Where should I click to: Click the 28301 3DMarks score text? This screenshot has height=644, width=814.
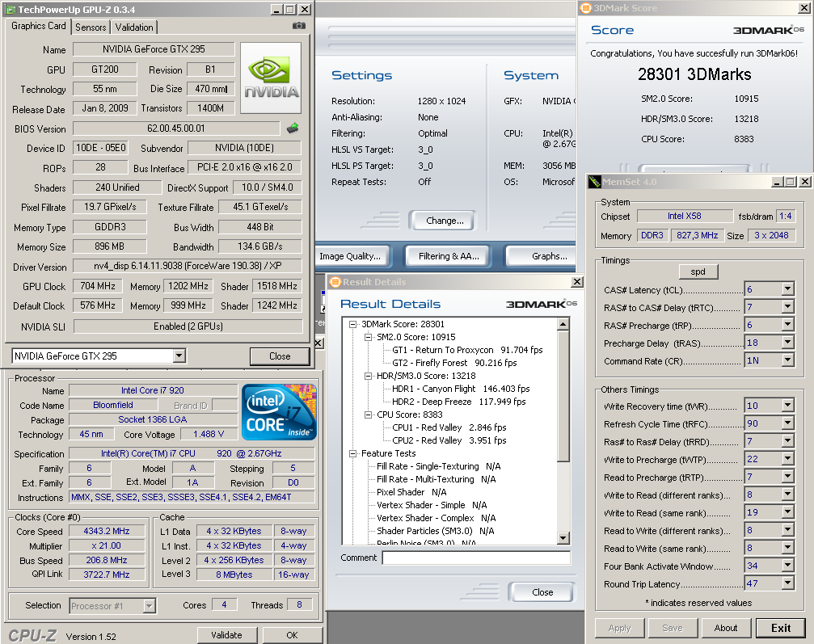[x=694, y=74]
